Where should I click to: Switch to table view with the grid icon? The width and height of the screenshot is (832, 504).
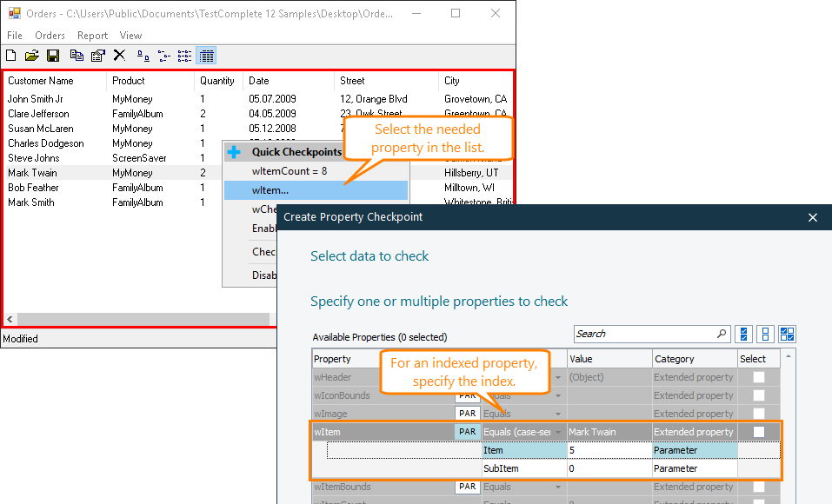(205, 55)
